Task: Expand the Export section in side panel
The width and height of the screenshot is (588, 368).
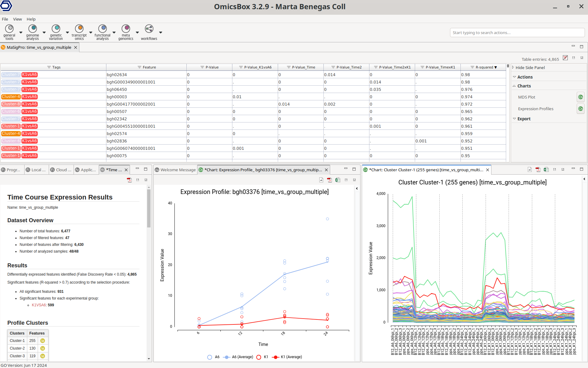Action: 524,119
